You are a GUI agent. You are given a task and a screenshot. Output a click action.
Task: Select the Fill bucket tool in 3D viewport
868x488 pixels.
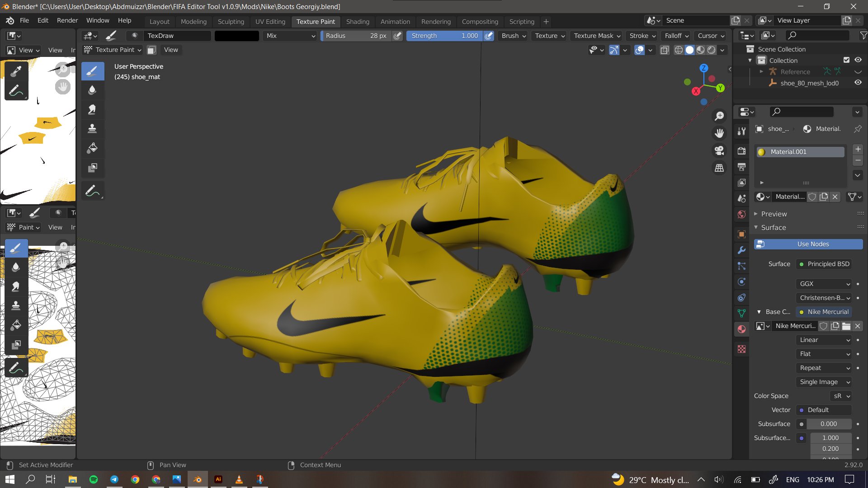coord(92,148)
